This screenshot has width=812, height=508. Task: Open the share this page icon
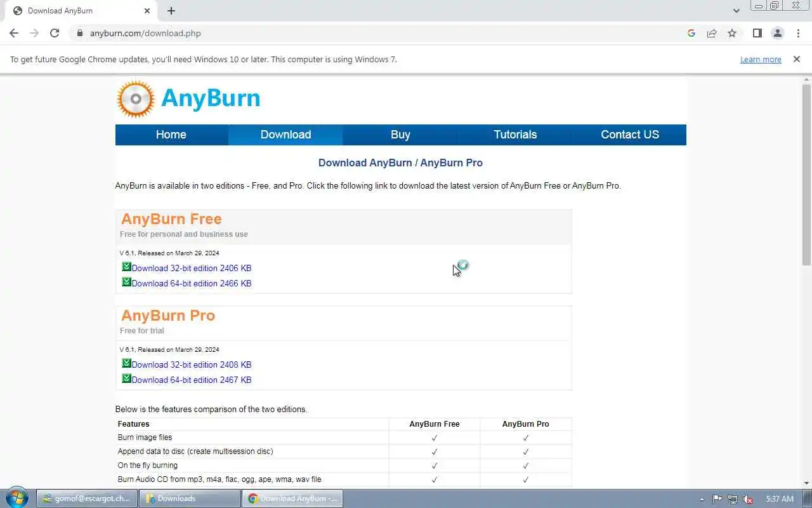coord(712,33)
